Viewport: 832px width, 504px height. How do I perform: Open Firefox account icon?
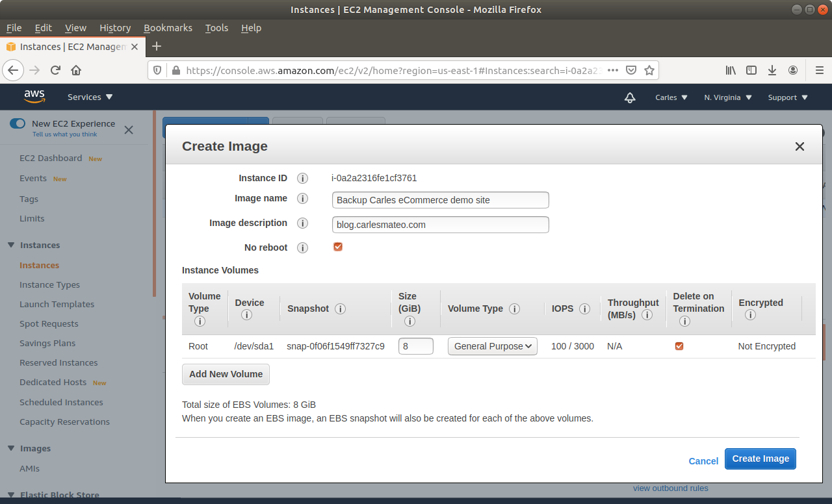[x=793, y=70]
